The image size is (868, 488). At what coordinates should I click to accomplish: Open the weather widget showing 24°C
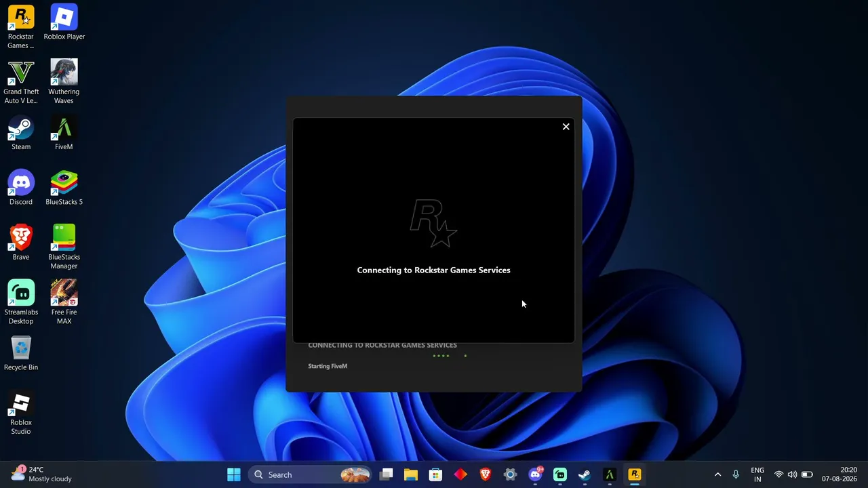[42, 474]
